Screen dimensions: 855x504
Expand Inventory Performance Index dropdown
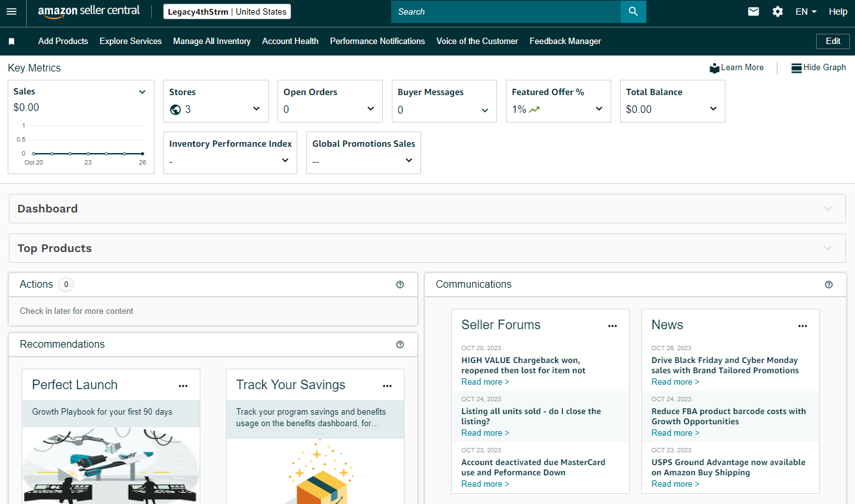click(285, 160)
